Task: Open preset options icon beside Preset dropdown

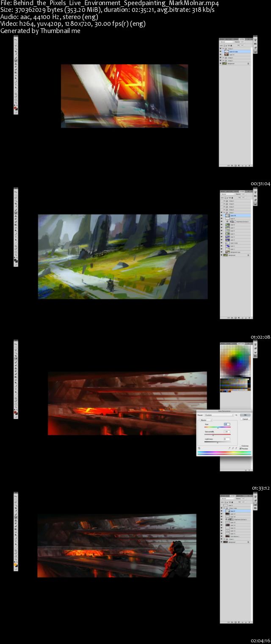Action: pyautogui.click(x=236, y=415)
